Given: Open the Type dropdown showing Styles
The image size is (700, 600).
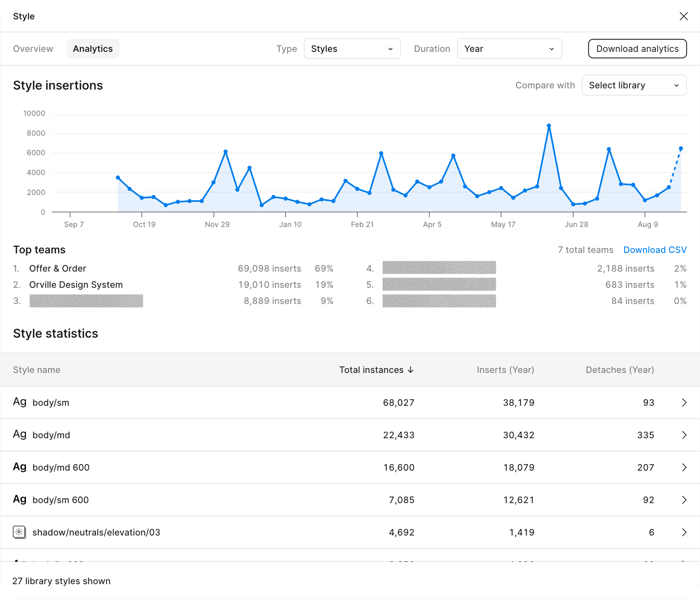Looking at the screenshot, I should click(x=352, y=49).
